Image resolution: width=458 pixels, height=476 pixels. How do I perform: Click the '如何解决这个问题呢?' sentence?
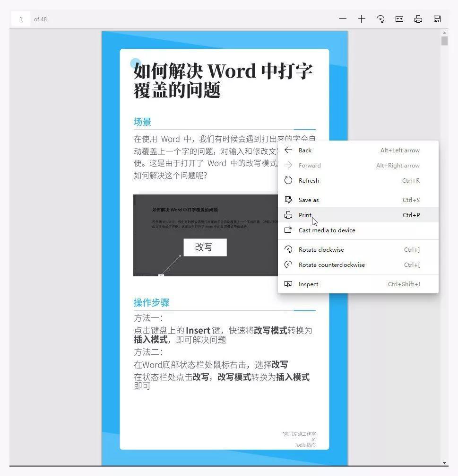point(171,175)
